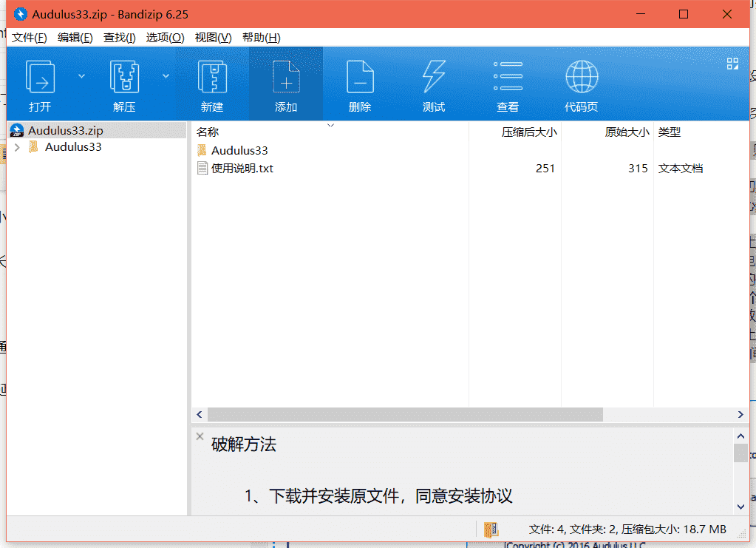Open the 查找(I) menu
The width and height of the screenshot is (756, 548).
tap(120, 38)
